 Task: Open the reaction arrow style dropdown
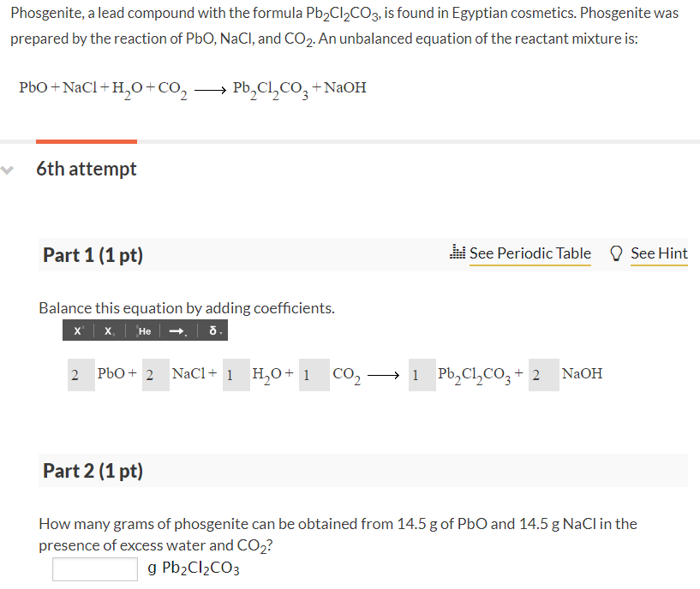click(x=187, y=334)
